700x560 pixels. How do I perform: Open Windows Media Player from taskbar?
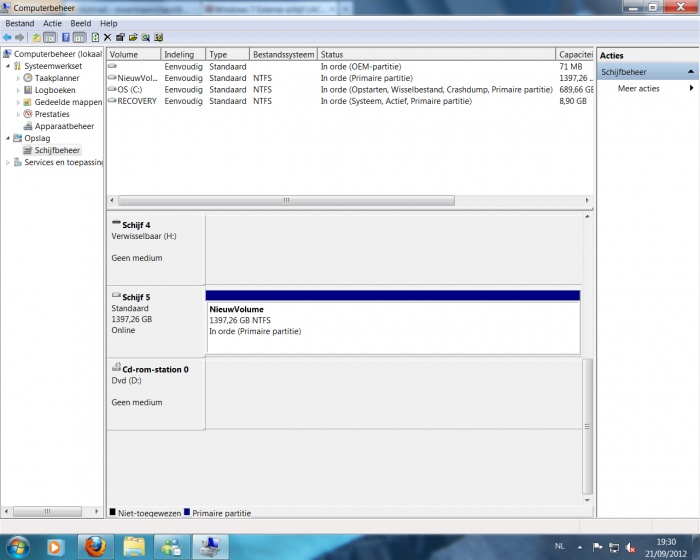(54, 547)
